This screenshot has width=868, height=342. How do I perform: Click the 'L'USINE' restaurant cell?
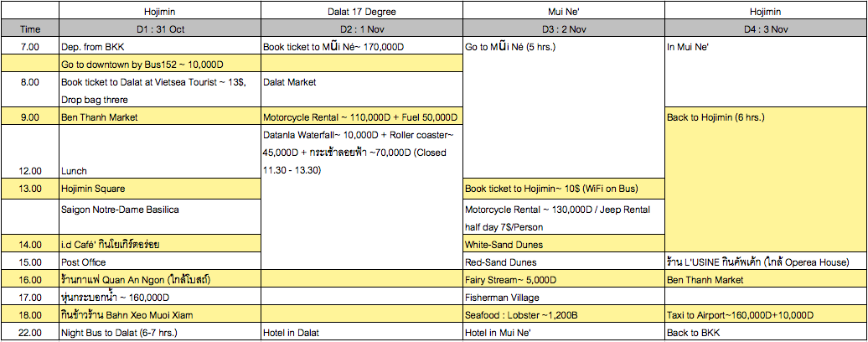(x=766, y=262)
